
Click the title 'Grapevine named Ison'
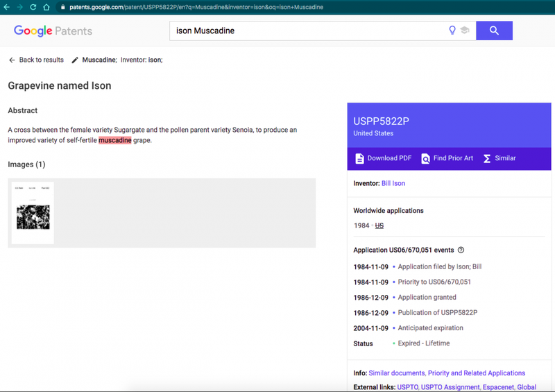(60, 86)
